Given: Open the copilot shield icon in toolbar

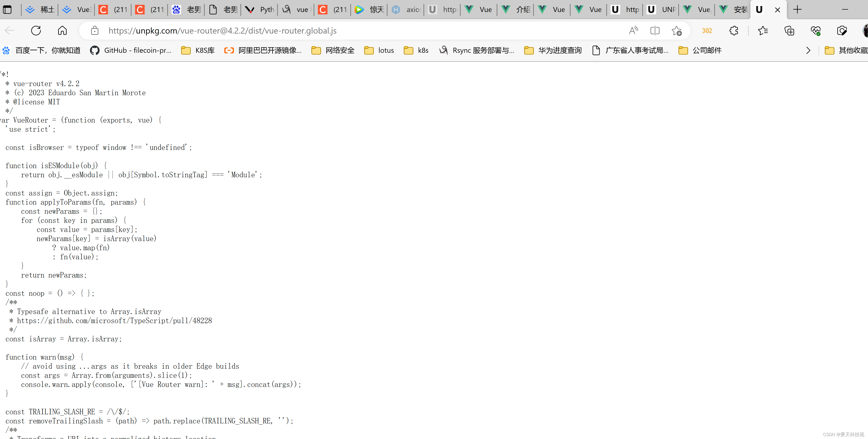Looking at the screenshot, I should 842,31.
